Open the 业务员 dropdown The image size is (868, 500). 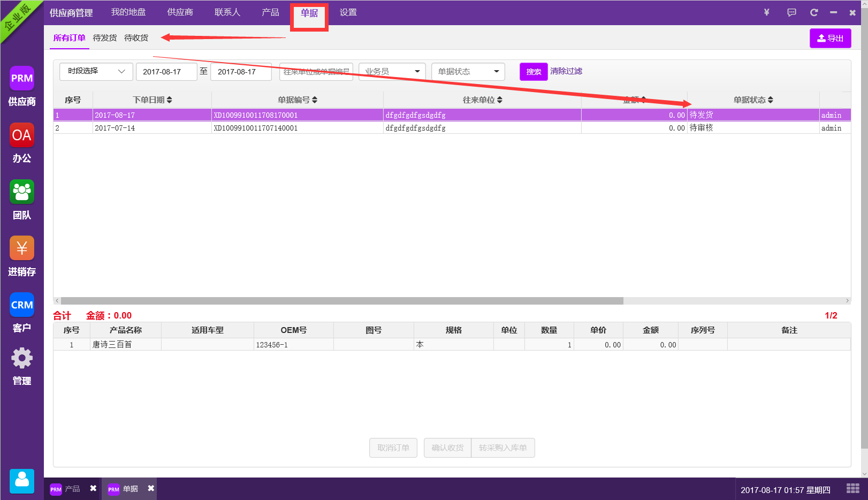pyautogui.click(x=392, y=71)
